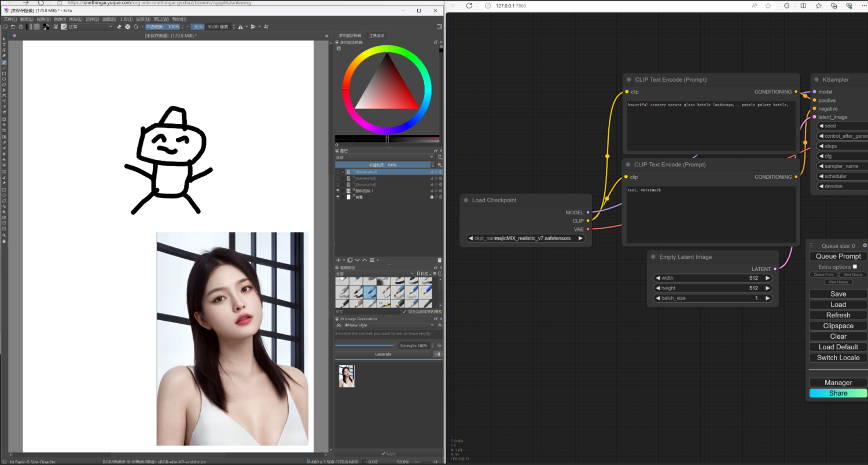The height and width of the screenshot is (465, 868).
Task: Toggle visibility of 背景 layer
Action: 338,197
